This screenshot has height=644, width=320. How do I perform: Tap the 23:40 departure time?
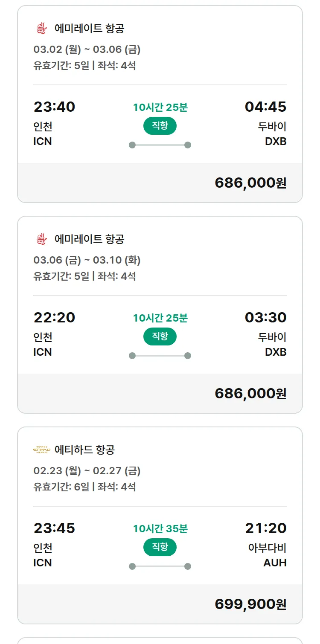pyautogui.click(x=54, y=107)
